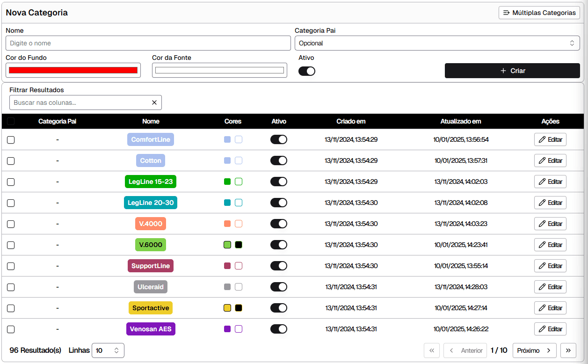Select all rows with header checkbox
This screenshot has width=588, height=364.
click(x=11, y=121)
